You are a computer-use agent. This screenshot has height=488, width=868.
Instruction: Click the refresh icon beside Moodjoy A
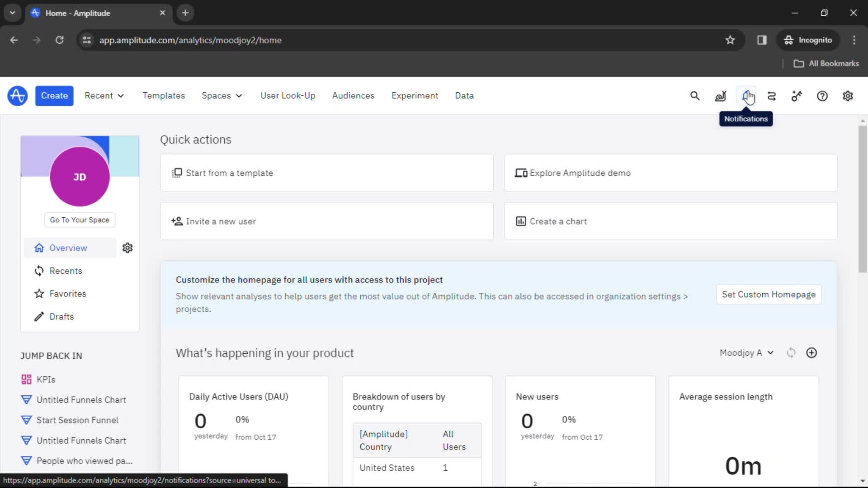(791, 353)
